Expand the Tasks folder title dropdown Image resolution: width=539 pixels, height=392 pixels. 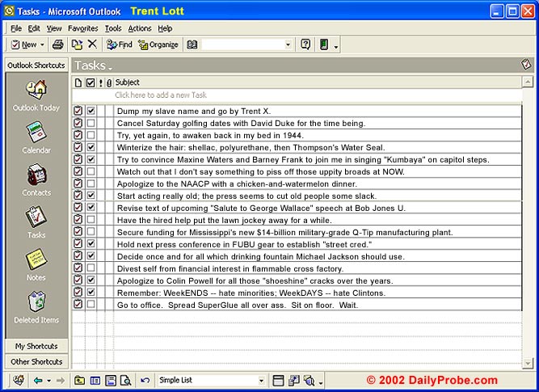pos(110,67)
